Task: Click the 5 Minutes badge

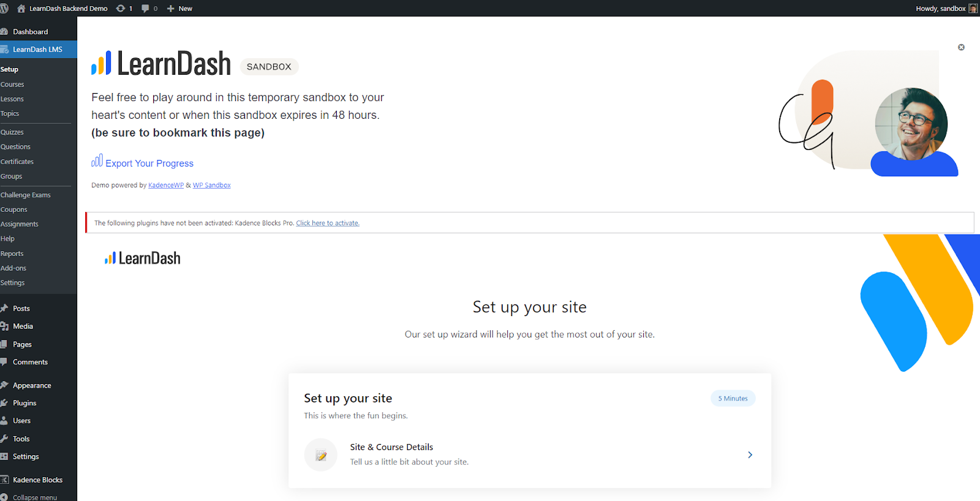Action: pos(733,399)
